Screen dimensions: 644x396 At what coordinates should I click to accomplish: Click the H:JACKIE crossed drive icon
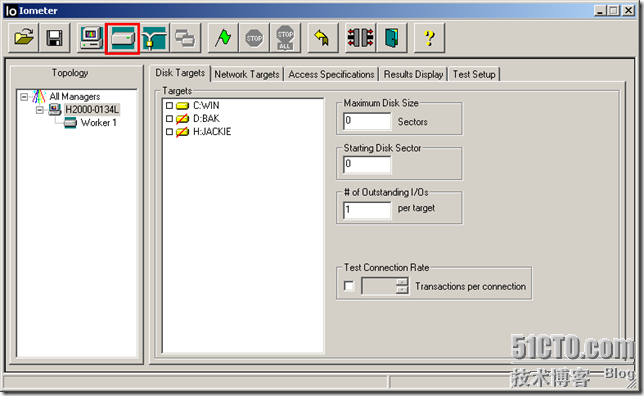[x=182, y=132]
